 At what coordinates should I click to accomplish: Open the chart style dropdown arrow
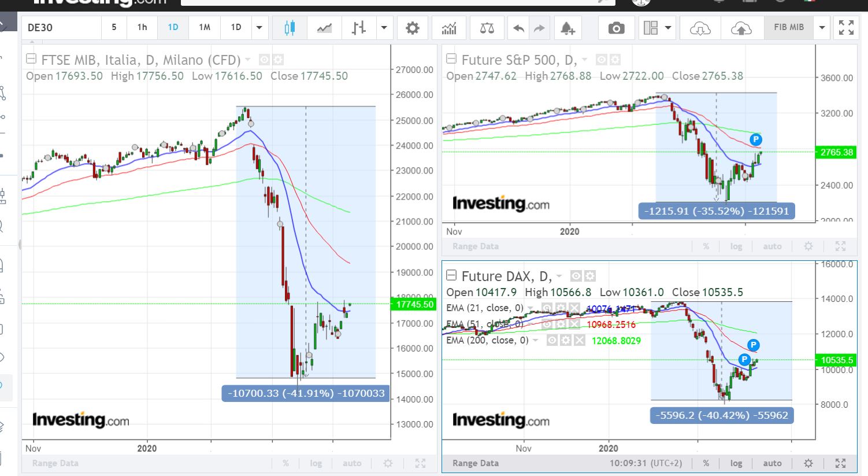tap(384, 28)
